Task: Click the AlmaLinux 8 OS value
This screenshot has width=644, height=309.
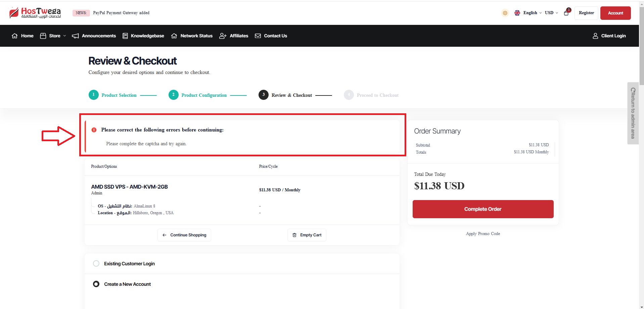Action: pos(144,206)
